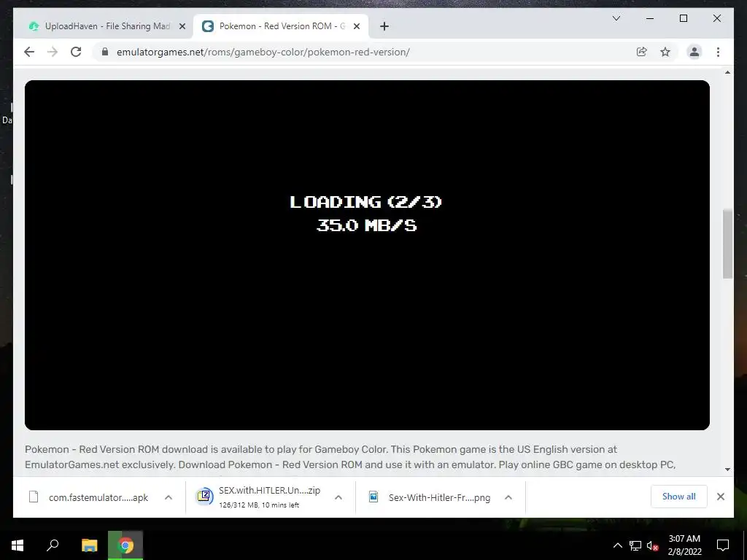Open network status tray icon
Viewport: 747px width, 560px height.
pos(635,545)
